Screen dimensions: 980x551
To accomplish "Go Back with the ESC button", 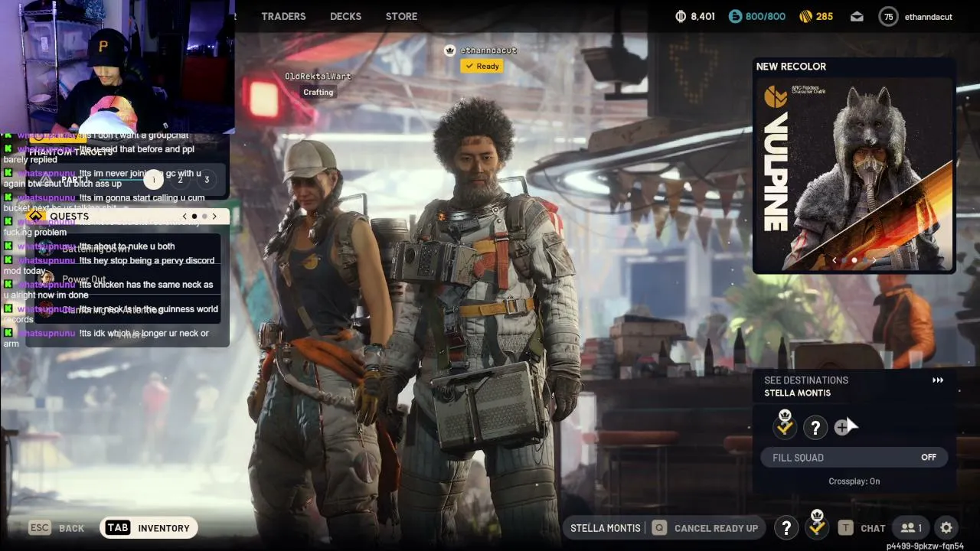I will point(57,528).
